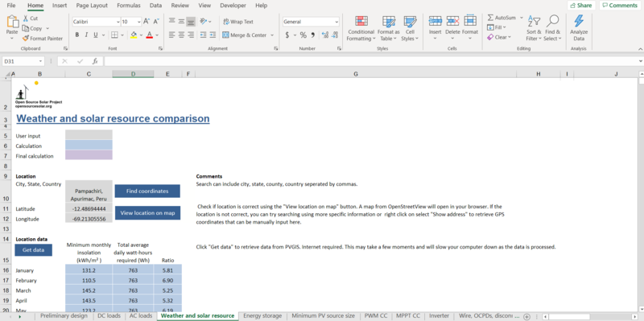Open Alignment settings dialog launcher
Screen dimensions: 644x321
pos(275,48)
